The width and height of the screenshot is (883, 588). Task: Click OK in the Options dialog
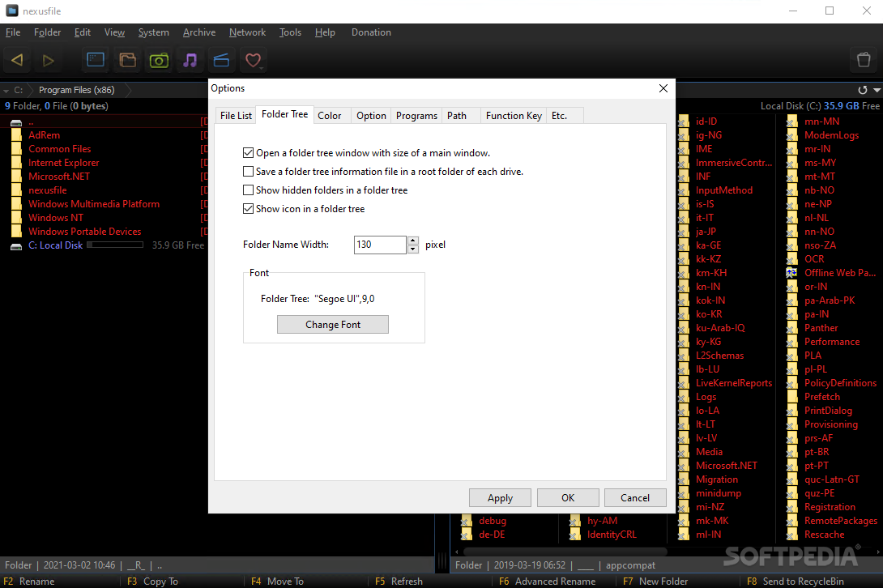(568, 498)
